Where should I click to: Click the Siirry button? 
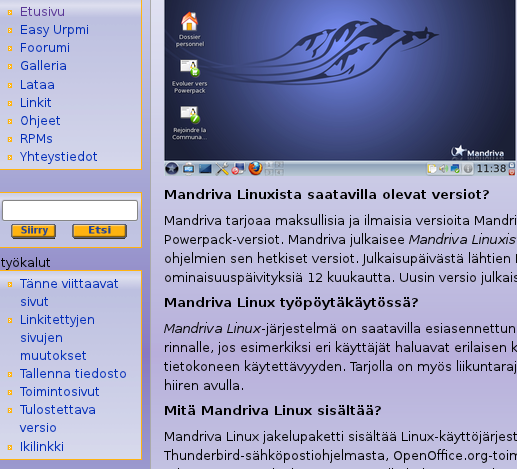[x=34, y=231]
